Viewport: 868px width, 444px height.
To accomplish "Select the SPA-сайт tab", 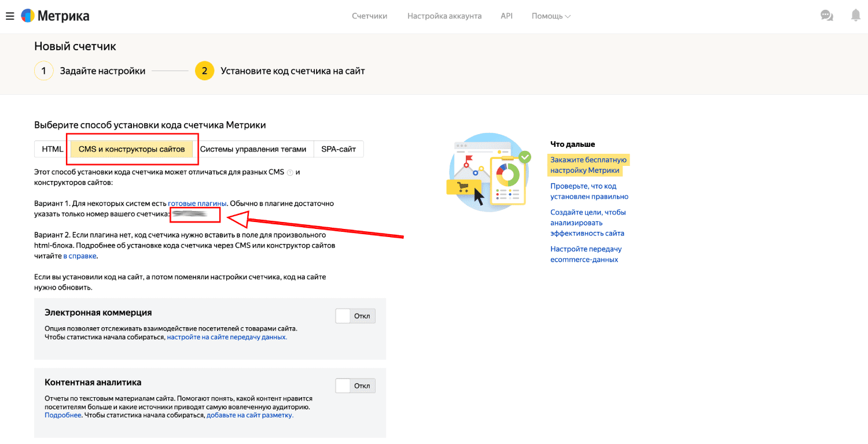I will (x=339, y=149).
